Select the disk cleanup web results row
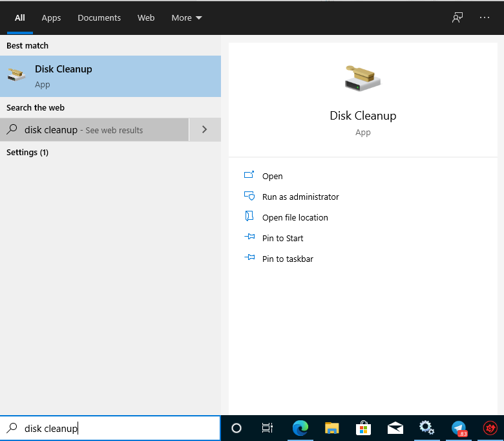Viewport: 504px width, 441px height. (94, 129)
